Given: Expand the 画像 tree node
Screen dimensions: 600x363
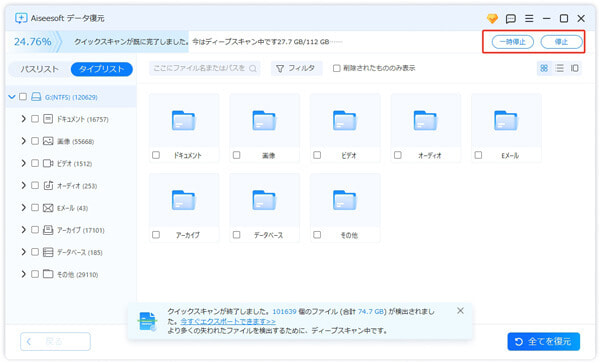Looking at the screenshot, I should pos(24,141).
